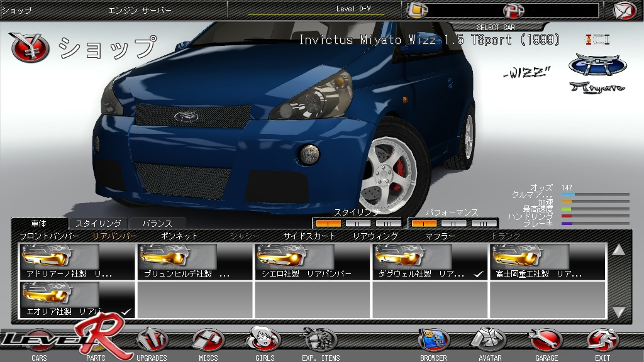
Task: Click the gold currency icon in top bar
Action: pyautogui.click(x=417, y=10)
